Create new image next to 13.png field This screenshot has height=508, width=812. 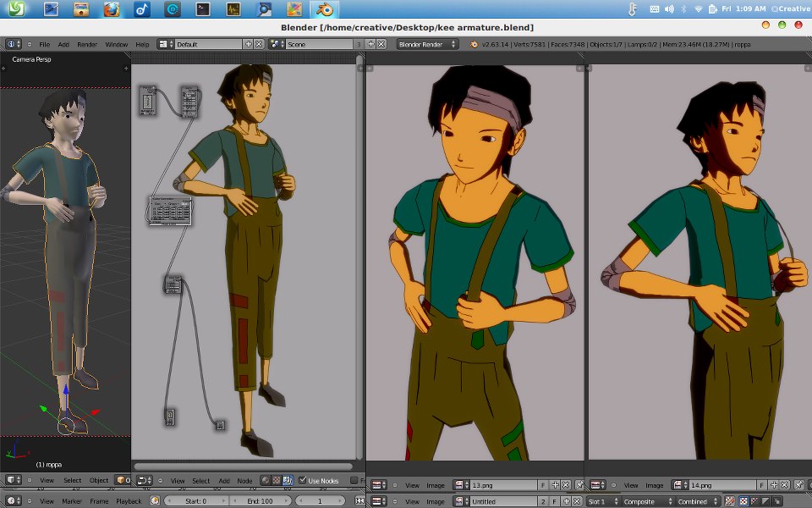point(555,485)
